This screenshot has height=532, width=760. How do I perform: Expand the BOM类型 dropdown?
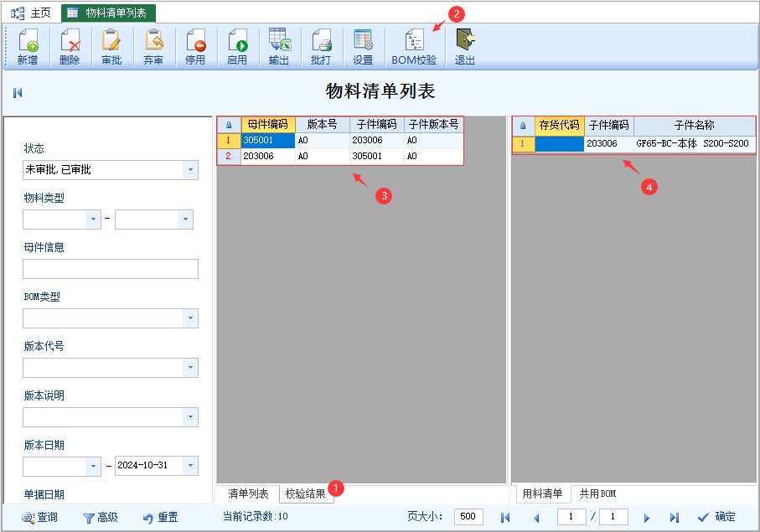pos(190,318)
